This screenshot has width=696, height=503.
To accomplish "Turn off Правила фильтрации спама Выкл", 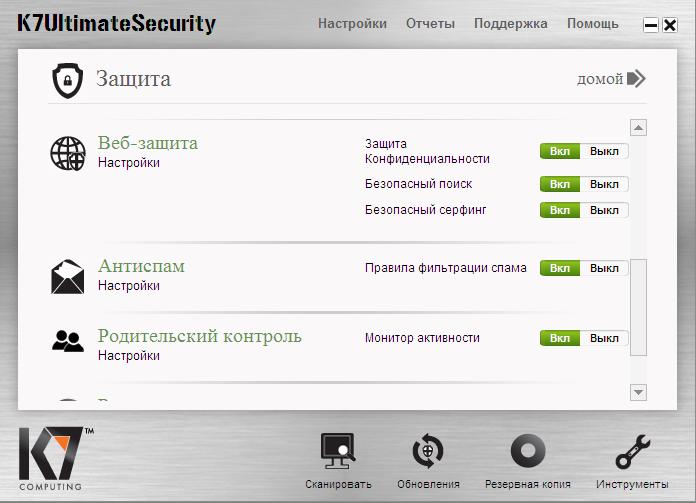I will pos(604,268).
